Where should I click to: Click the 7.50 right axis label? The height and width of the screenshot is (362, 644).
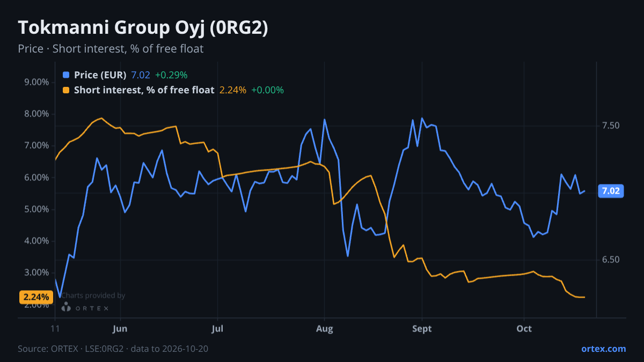coord(611,125)
